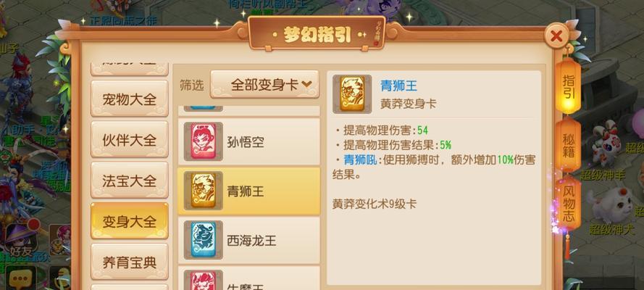The height and width of the screenshot is (290, 644).
Task: Click the blue 西海龙王 card icon
Action: tap(204, 240)
